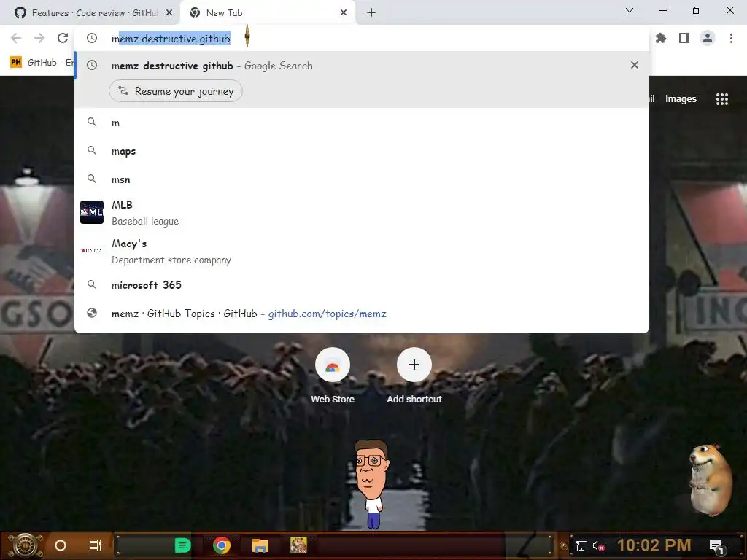Open a new tab with the plus icon
747x560 pixels.
point(371,13)
